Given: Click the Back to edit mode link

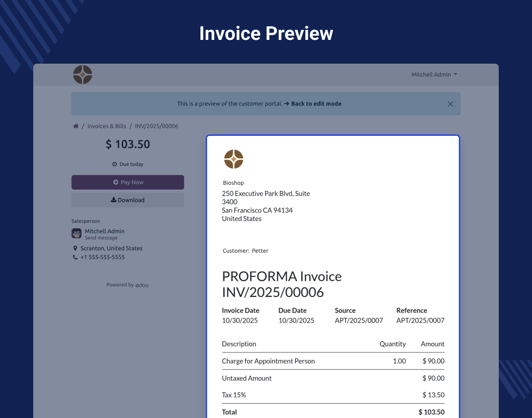Looking at the screenshot, I should point(316,104).
